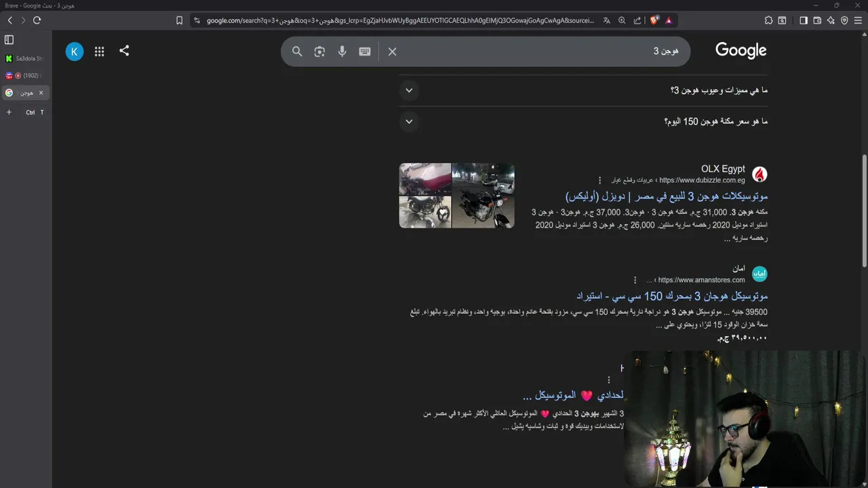Image resolution: width=868 pixels, height=488 pixels.
Task: Clear the search box text
Action: point(392,52)
